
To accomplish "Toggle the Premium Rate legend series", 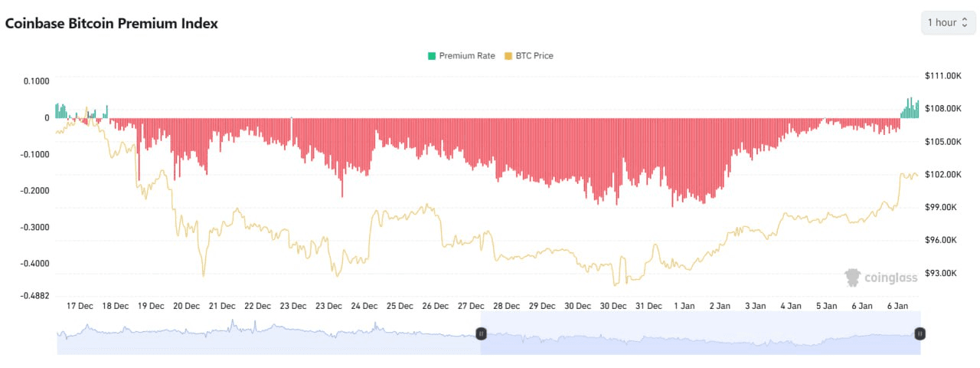I will point(462,56).
